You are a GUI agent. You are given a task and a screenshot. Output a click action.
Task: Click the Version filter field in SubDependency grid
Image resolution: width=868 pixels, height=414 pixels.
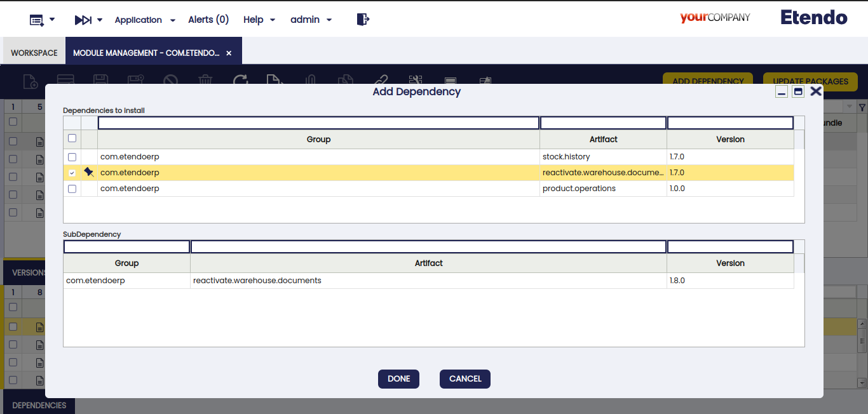pyautogui.click(x=730, y=247)
